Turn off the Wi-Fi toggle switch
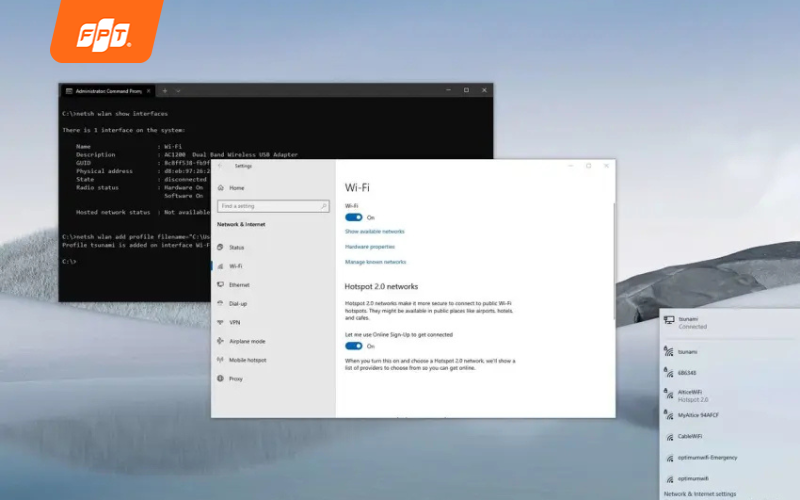Viewport: 800px width, 500px height. click(x=353, y=217)
